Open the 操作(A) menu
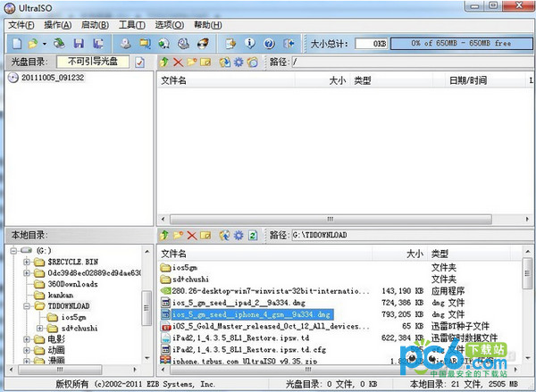 tap(58, 25)
